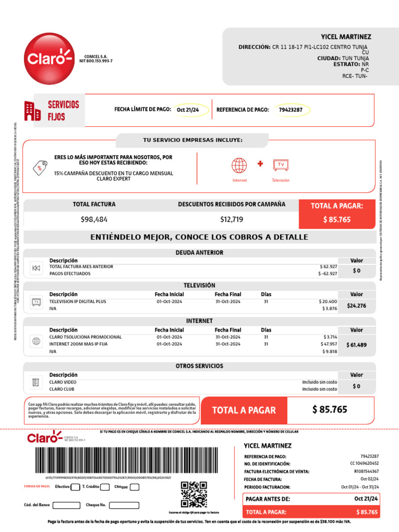Click the red plus sign between services
399x532 pixels.
click(x=260, y=164)
